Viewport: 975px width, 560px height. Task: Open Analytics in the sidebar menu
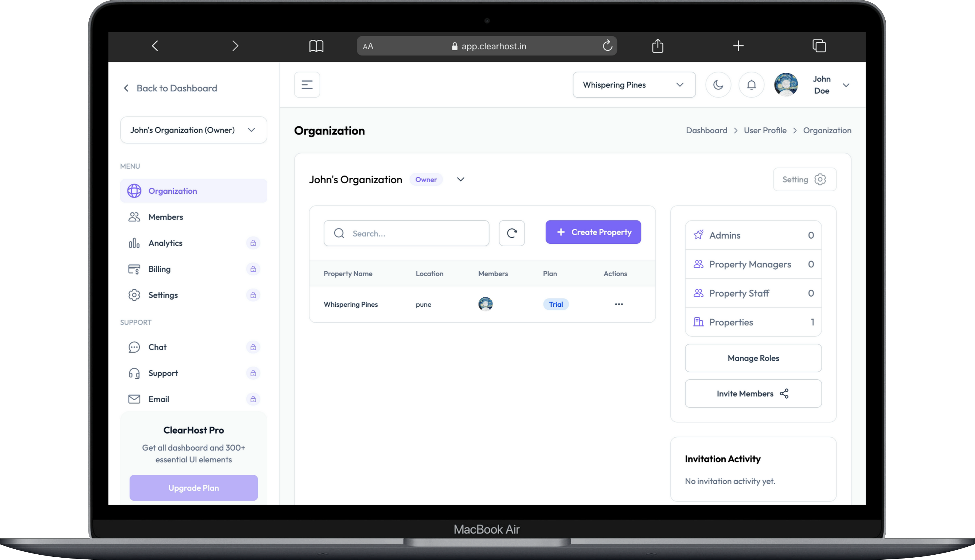tap(193, 243)
